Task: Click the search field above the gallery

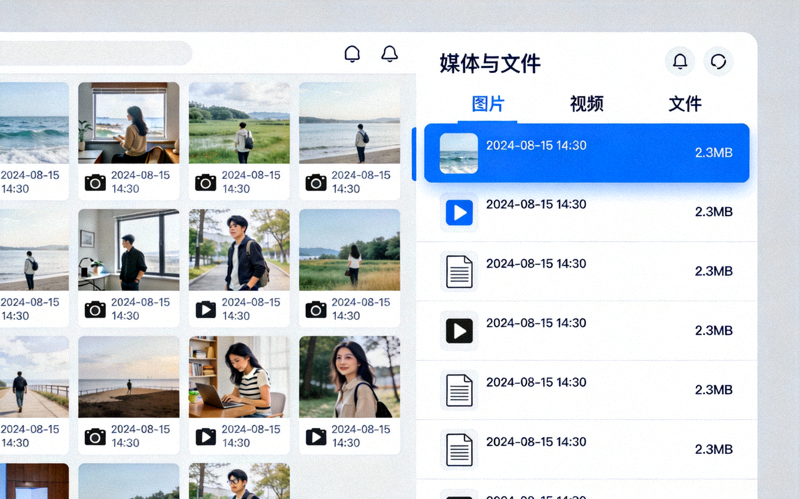Action: click(96, 53)
